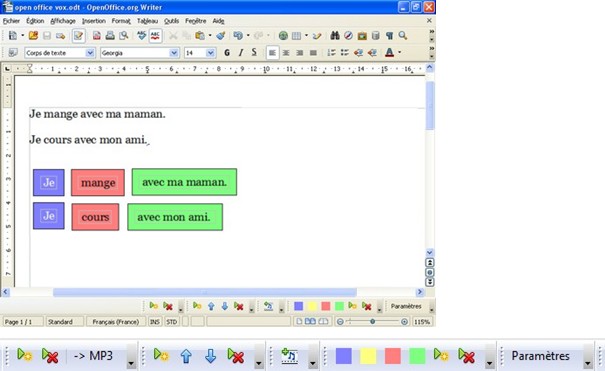Expand the Corps de texte style dropdown

point(90,53)
